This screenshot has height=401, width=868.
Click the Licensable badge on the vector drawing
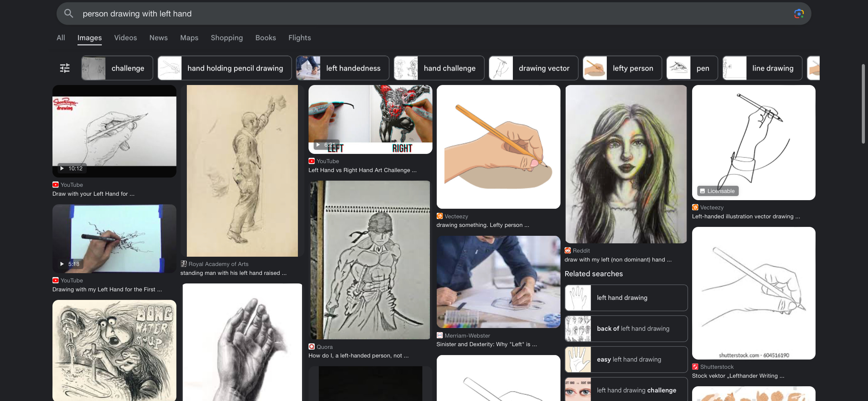coord(718,191)
